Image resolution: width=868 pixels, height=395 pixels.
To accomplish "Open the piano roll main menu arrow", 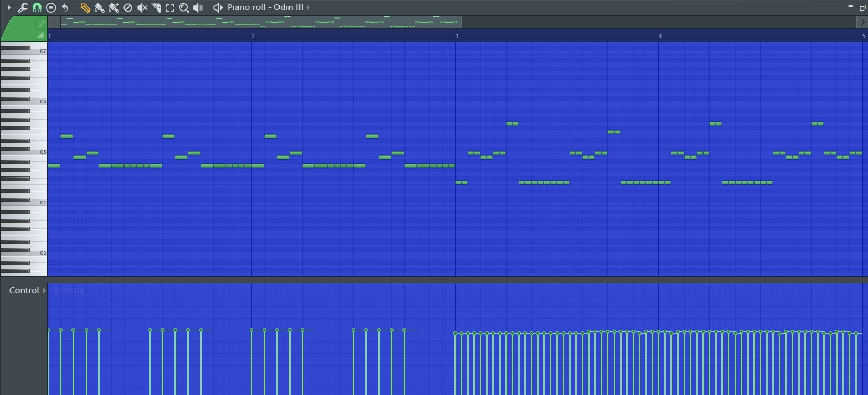I will [x=9, y=7].
